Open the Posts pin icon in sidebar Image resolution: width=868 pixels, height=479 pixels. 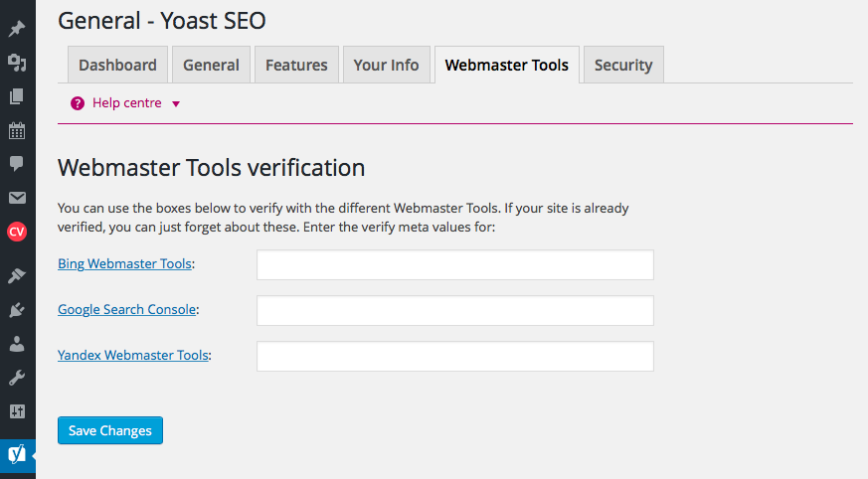(17, 28)
